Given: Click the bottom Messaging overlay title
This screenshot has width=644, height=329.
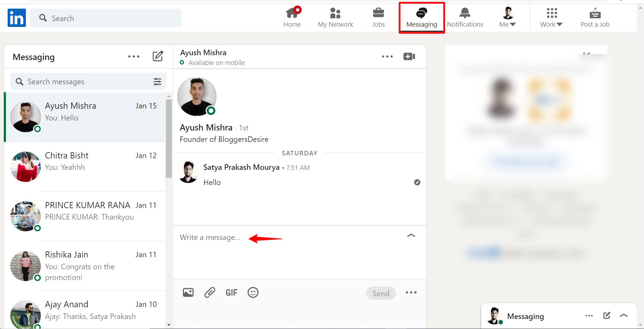Looking at the screenshot, I should pyautogui.click(x=525, y=316).
